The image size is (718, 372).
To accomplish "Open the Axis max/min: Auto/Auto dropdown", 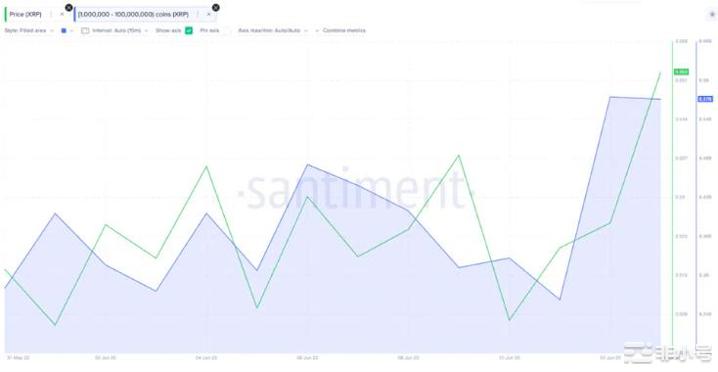I will pos(272,31).
